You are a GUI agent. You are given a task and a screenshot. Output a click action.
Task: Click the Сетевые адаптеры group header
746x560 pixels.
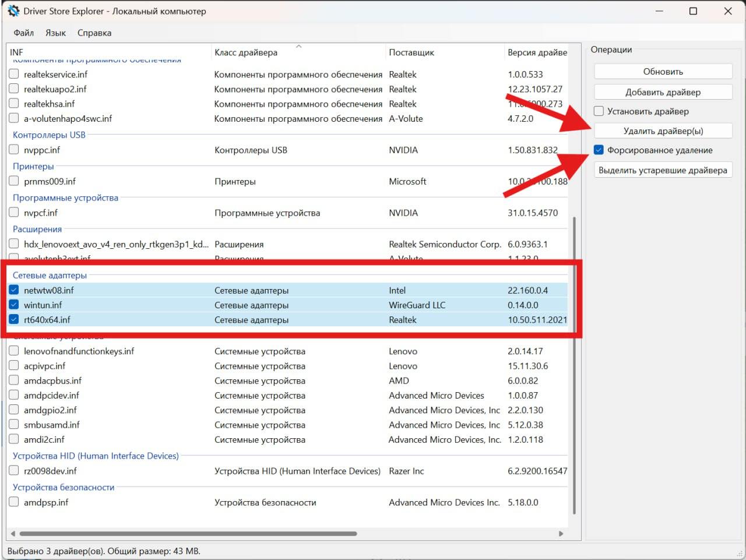coord(50,275)
